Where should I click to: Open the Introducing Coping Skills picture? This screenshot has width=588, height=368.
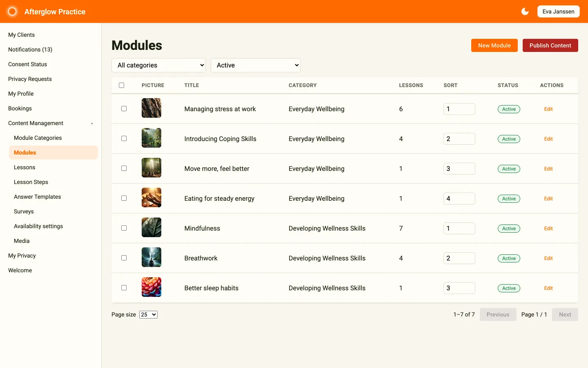click(151, 138)
